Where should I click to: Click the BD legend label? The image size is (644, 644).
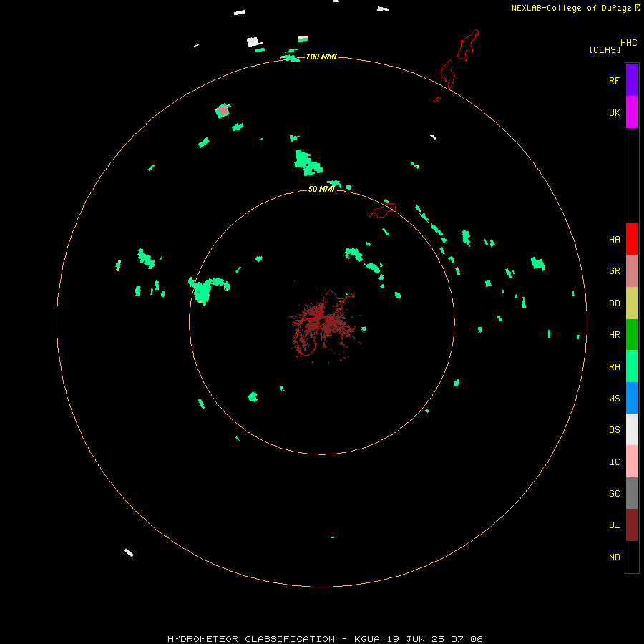[x=614, y=303]
